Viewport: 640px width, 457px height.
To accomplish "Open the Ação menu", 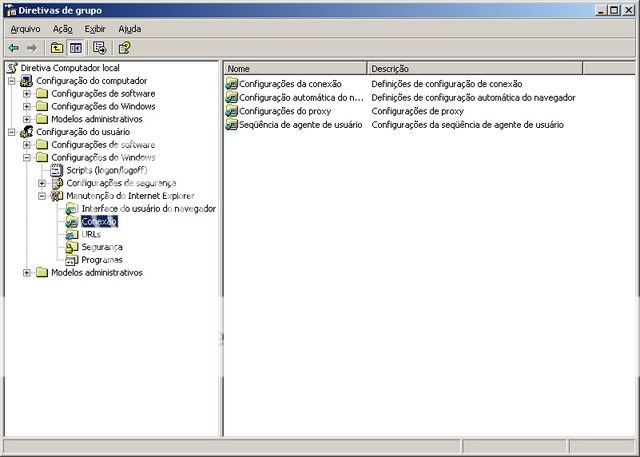I will 62,29.
